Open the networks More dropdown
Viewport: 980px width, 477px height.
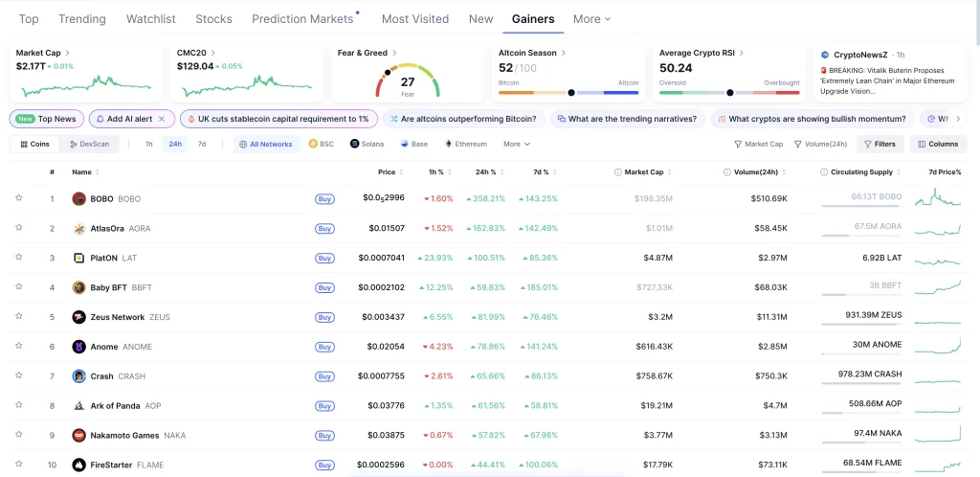(516, 144)
